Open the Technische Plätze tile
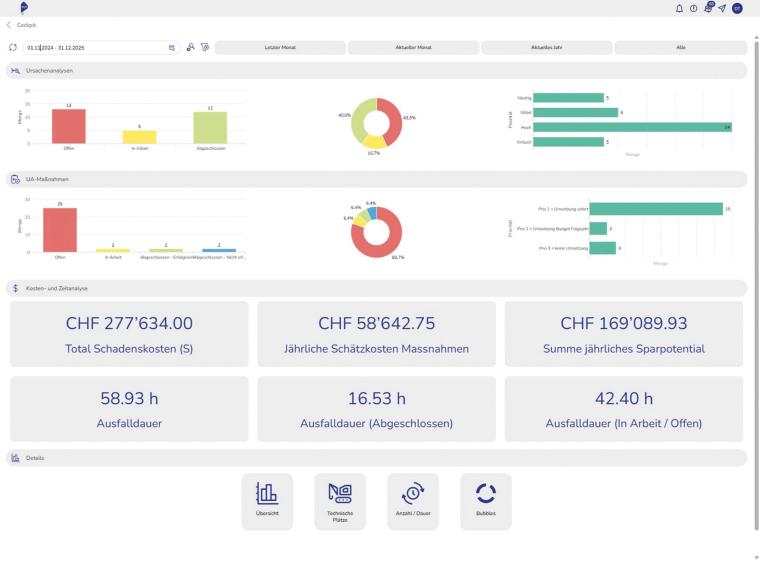Viewport: 760px width, 561px height. [x=340, y=501]
